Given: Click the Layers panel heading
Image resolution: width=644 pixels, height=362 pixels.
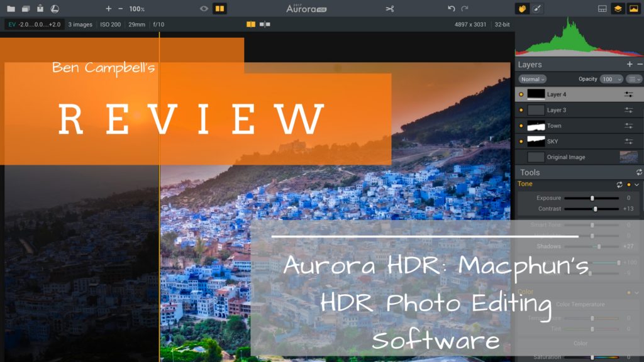Looking at the screenshot, I should pyautogui.click(x=530, y=65).
